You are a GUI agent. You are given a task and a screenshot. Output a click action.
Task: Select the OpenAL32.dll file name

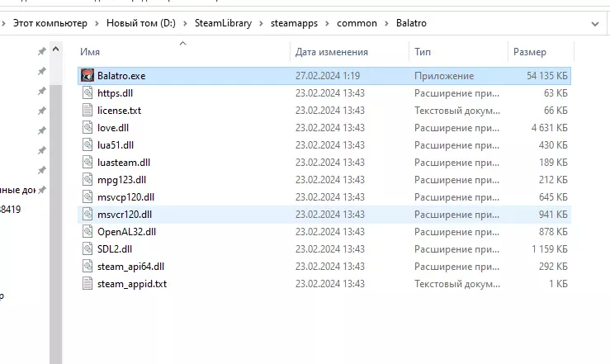point(126,231)
